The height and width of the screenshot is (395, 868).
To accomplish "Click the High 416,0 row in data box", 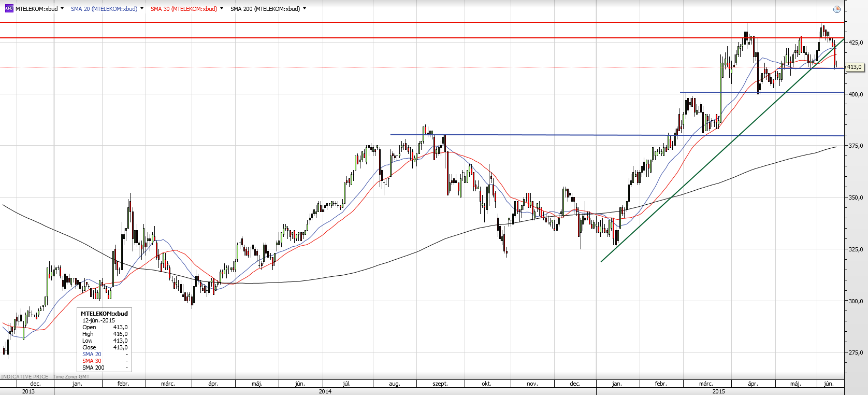I will click(x=105, y=334).
